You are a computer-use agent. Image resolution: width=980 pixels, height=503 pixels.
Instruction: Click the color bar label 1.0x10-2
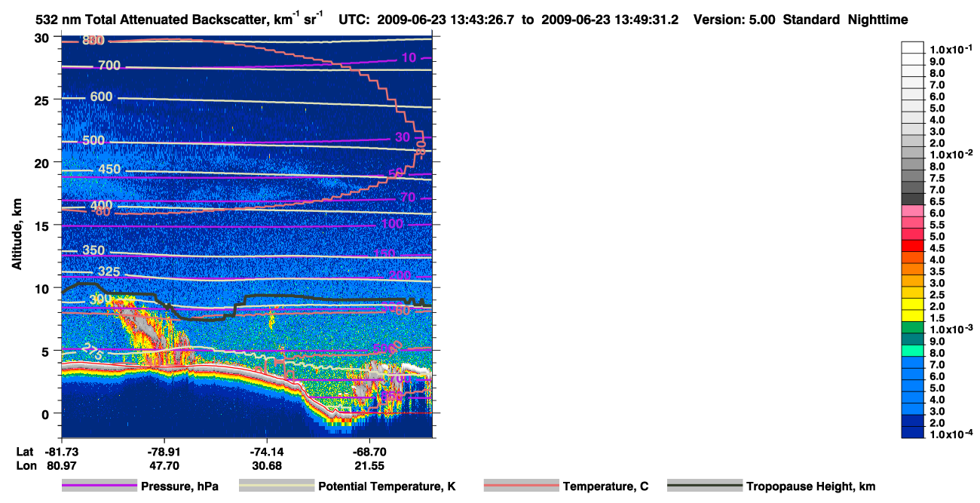click(950, 155)
